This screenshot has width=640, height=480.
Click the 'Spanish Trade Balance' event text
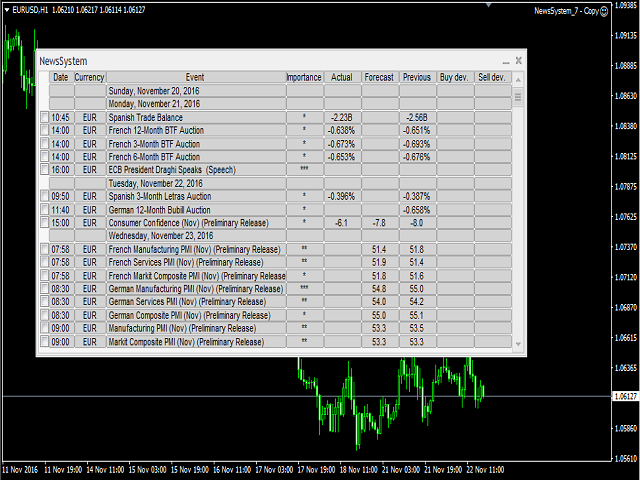pyautogui.click(x=145, y=118)
